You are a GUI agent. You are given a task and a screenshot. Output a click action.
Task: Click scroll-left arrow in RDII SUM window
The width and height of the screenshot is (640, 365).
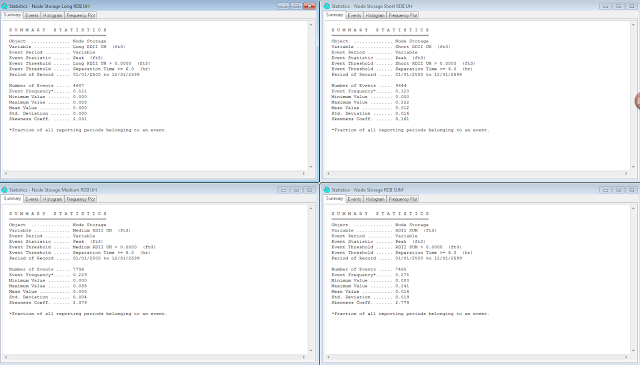click(x=328, y=357)
